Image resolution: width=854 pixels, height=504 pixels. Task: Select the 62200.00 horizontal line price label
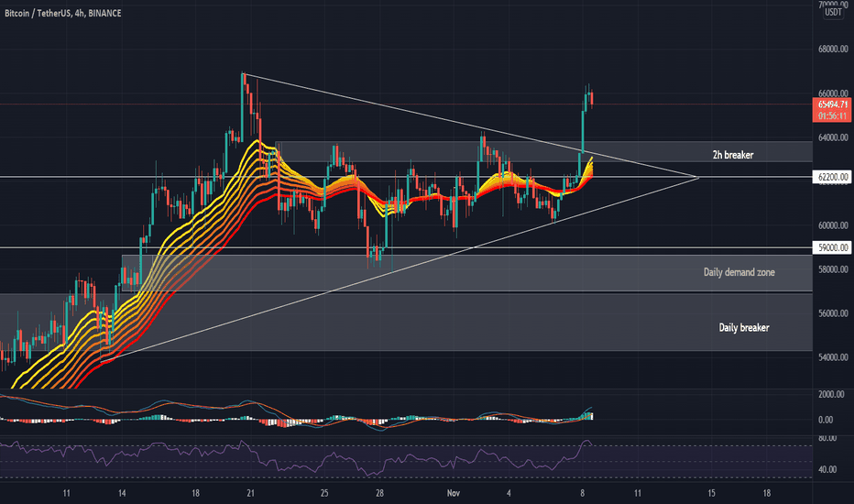click(x=832, y=177)
